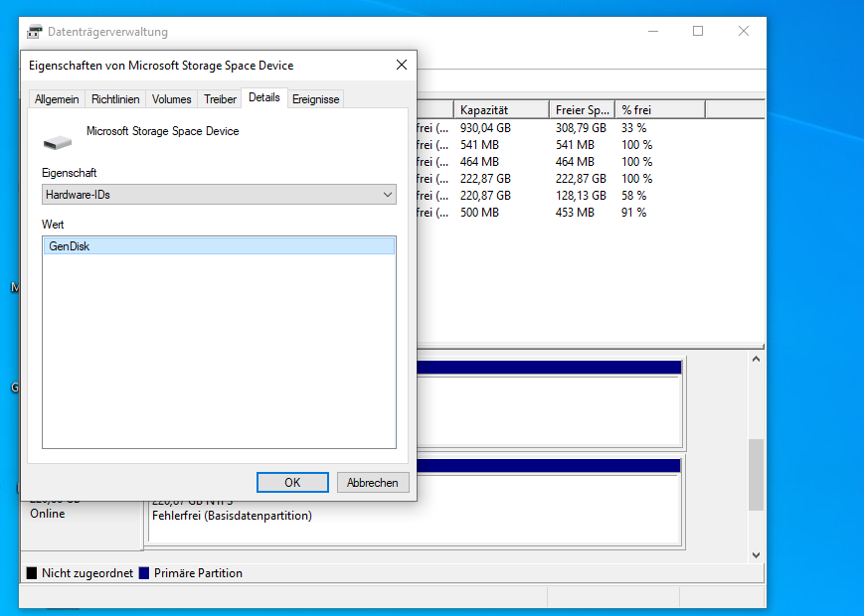864x616 pixels.
Task: Select the GenDisk value entry
Action: click(x=219, y=246)
